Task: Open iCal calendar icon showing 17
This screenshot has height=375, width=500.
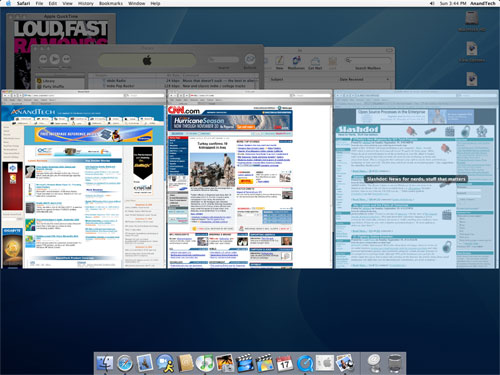Action: [x=284, y=363]
